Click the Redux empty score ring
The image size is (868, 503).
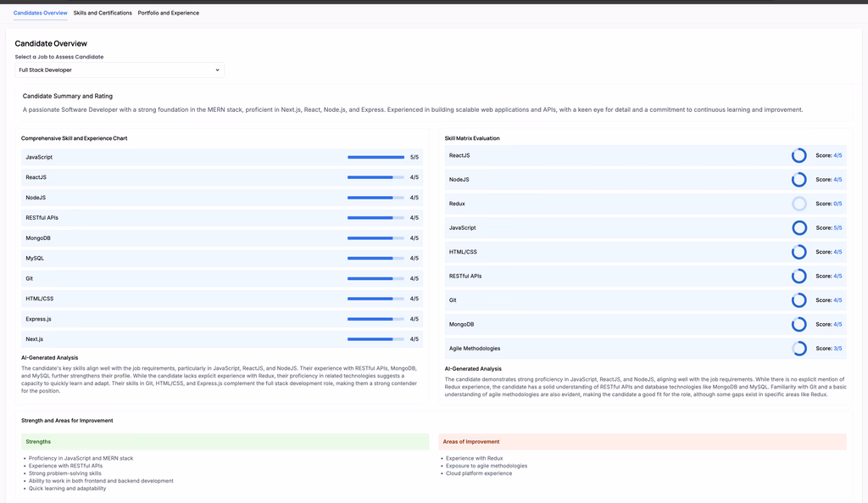coord(798,204)
